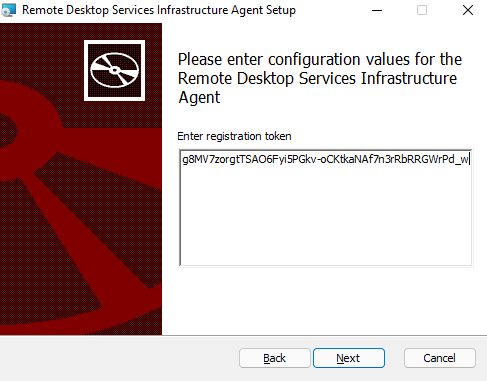The height and width of the screenshot is (381, 487).
Task: Click inside the registration token text box
Action: (x=326, y=208)
